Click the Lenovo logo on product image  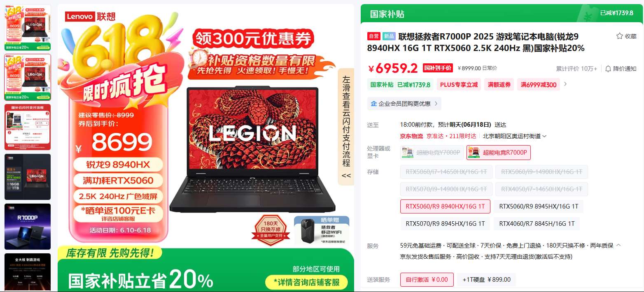(x=90, y=16)
